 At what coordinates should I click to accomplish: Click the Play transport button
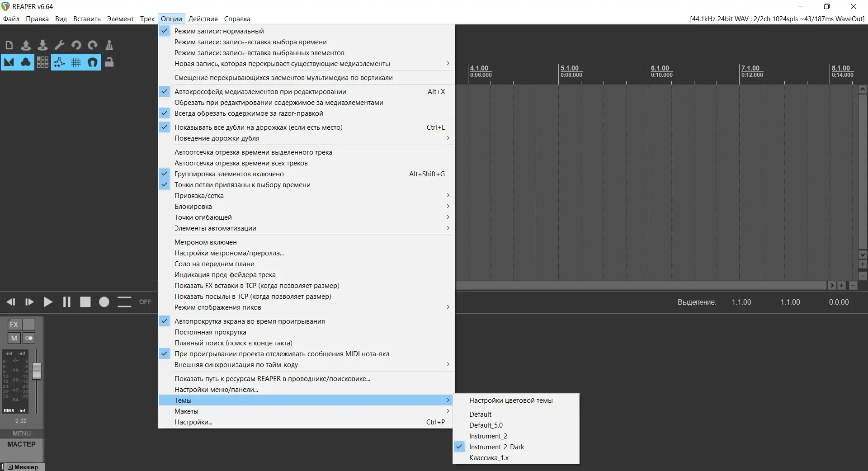(x=48, y=302)
